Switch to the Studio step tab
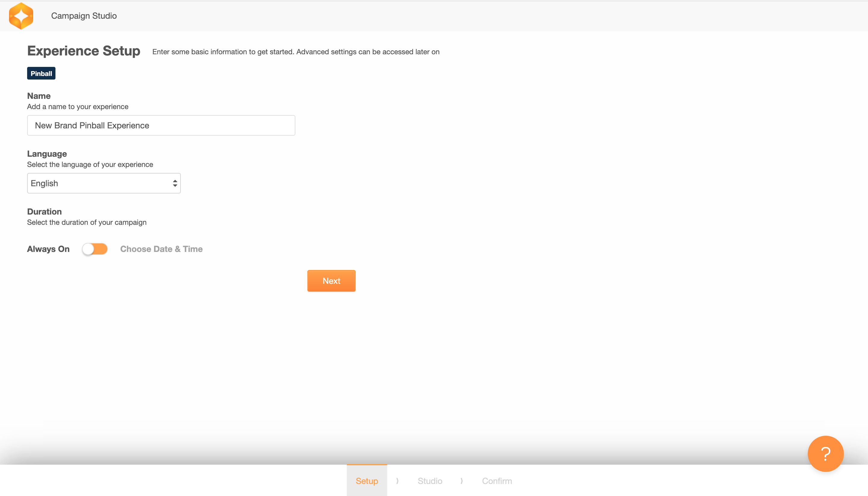The width and height of the screenshot is (868, 496). [429, 481]
